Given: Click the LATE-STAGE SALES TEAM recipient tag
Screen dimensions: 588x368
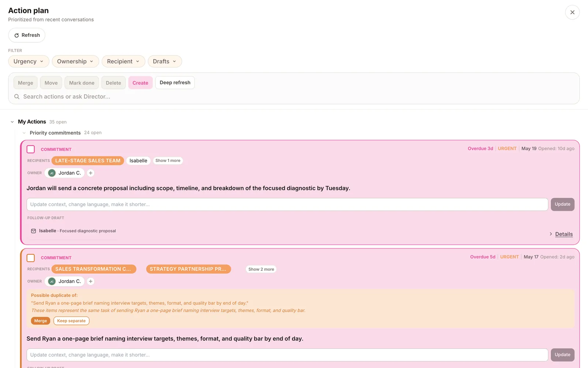Looking at the screenshot, I should pyautogui.click(x=88, y=161).
